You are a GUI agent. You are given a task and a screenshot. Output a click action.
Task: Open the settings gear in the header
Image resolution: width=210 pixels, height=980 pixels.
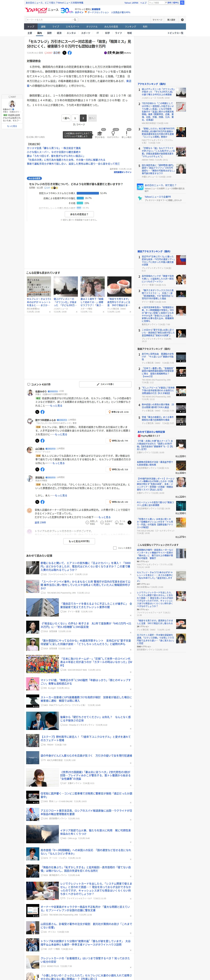tap(182, 20)
